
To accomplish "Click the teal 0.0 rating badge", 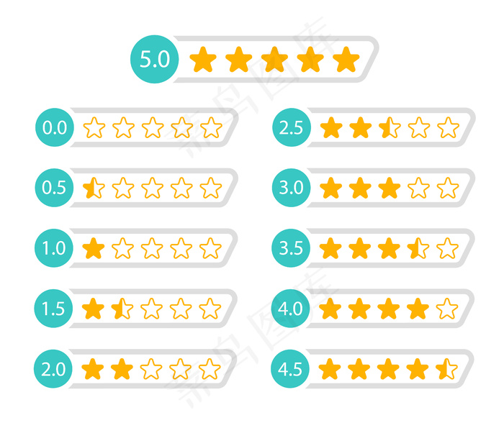I will [55, 128].
